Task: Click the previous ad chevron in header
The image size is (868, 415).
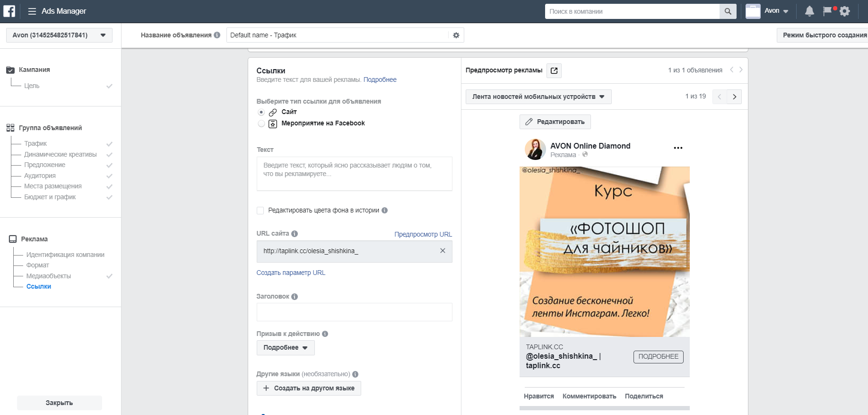Action: tap(731, 70)
